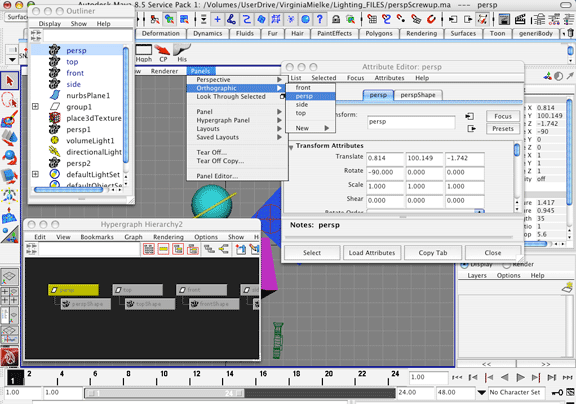Click the play forwards button
576x404 pixels.
tap(520, 377)
